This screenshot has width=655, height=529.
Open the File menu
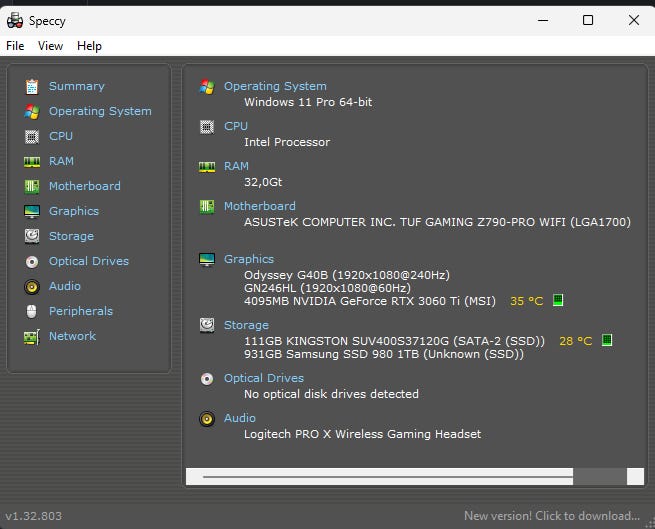coord(15,46)
